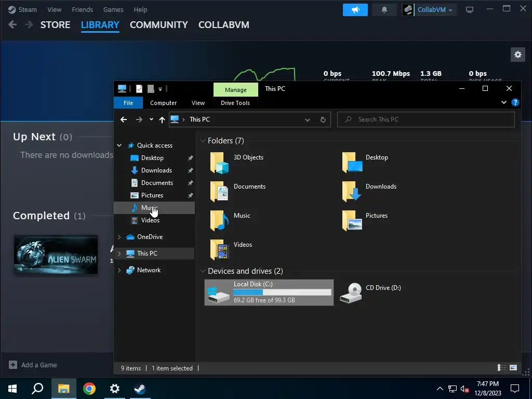Navigate back in File Explorer

tap(124, 119)
